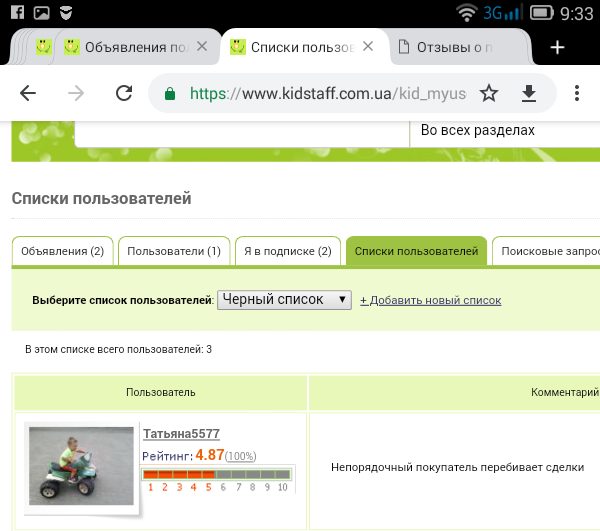Reload the current page

pyautogui.click(x=124, y=93)
